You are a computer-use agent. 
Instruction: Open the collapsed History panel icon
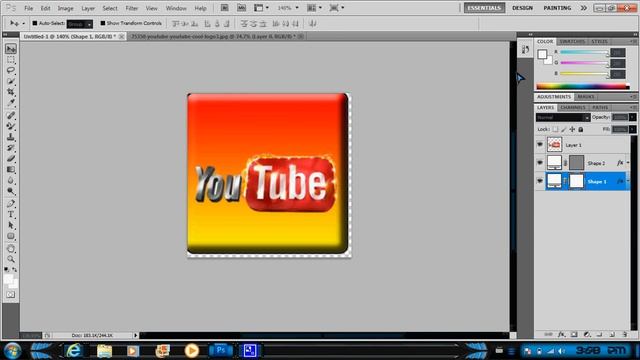(x=525, y=50)
